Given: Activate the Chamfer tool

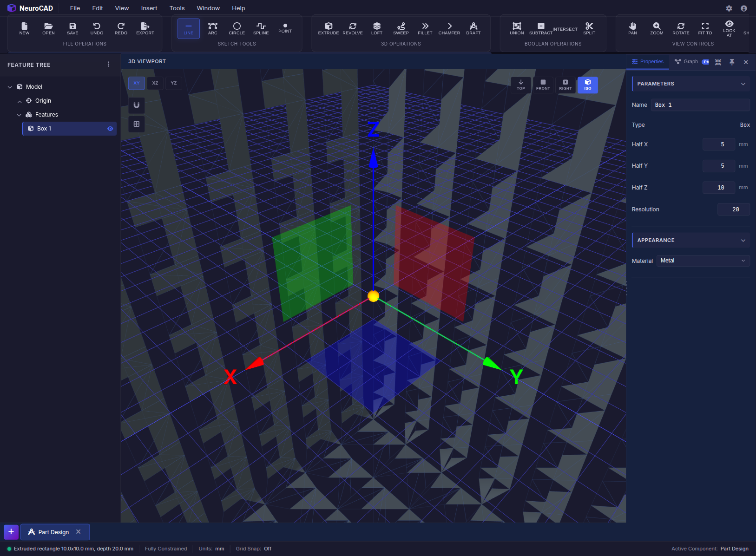Looking at the screenshot, I should coord(449,28).
